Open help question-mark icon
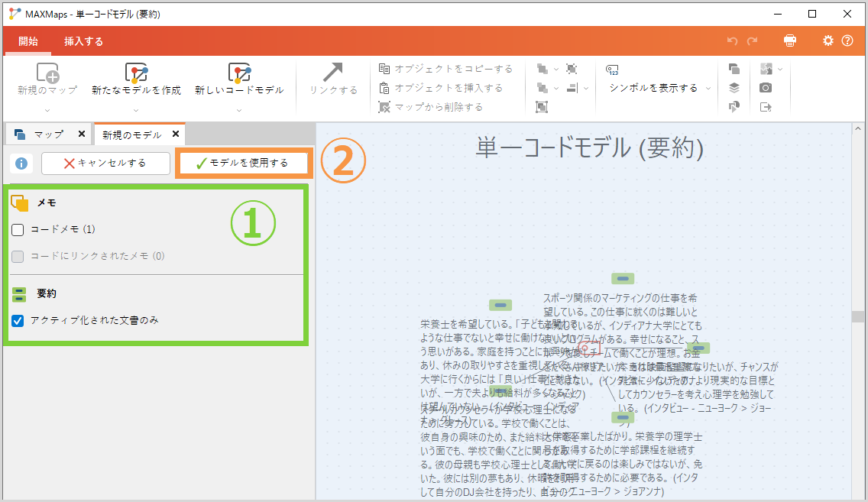The width and height of the screenshot is (868, 502). 847,40
